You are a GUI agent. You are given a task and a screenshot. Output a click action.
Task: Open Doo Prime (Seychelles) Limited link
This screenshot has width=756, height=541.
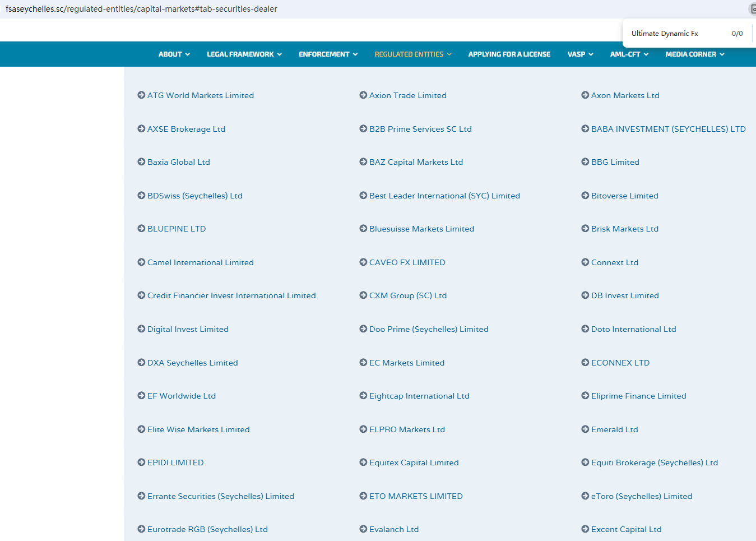point(429,329)
